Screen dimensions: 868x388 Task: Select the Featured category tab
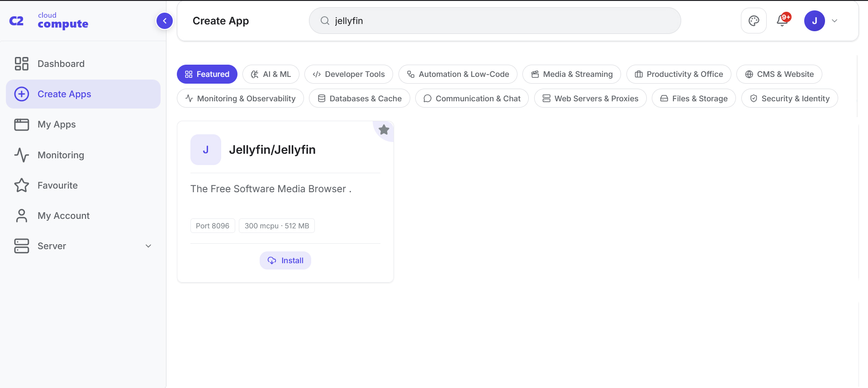click(x=207, y=74)
